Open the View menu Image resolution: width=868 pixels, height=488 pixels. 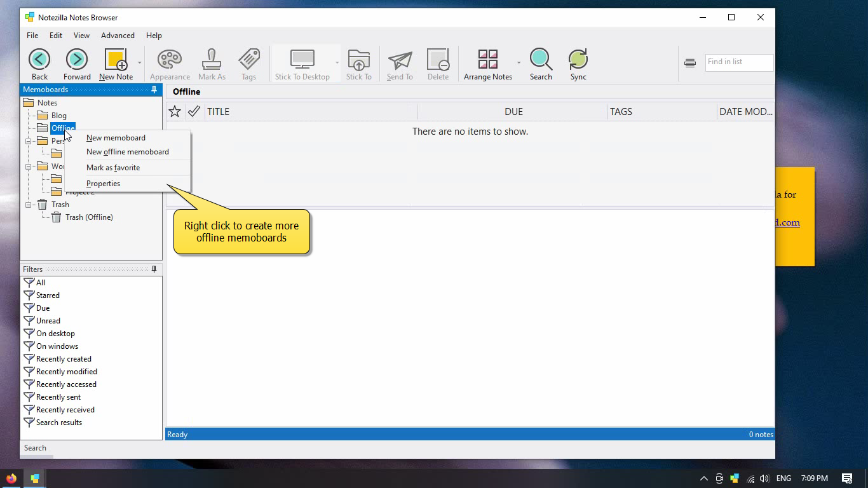[x=81, y=36]
